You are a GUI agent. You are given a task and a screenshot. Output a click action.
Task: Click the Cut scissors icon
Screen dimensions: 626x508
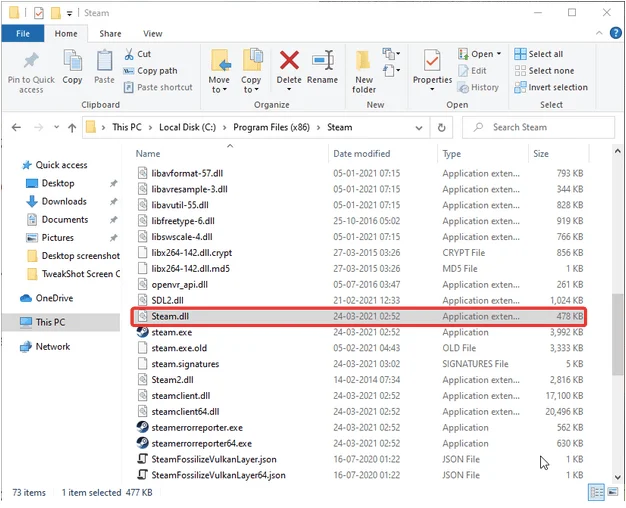(129, 54)
